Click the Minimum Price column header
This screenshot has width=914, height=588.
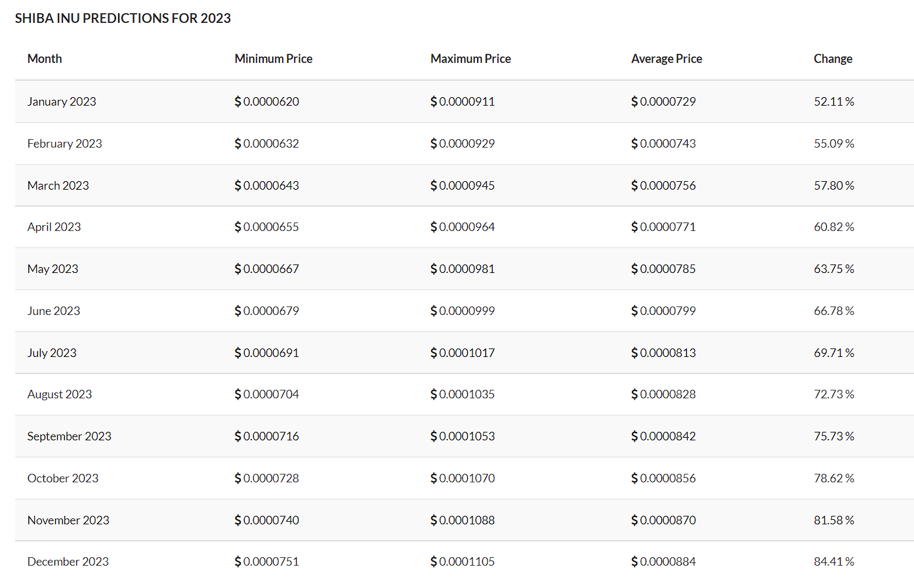274,58
